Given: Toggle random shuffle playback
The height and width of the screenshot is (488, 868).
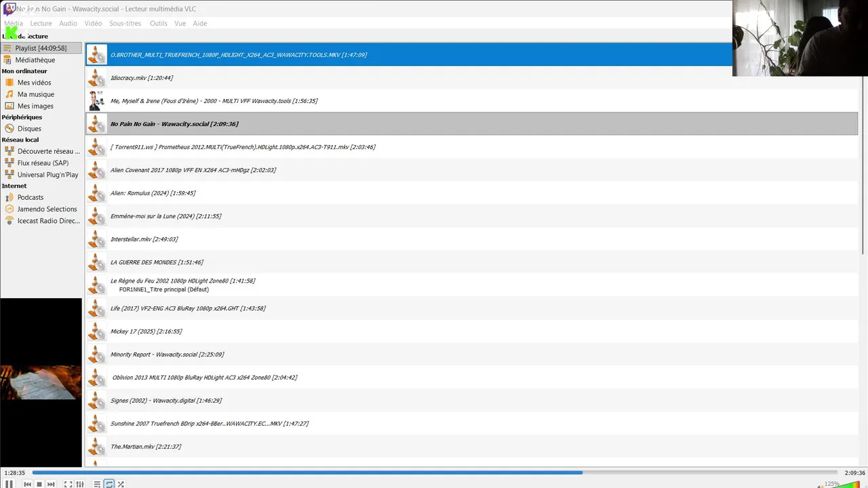Looking at the screenshot, I should [121, 484].
